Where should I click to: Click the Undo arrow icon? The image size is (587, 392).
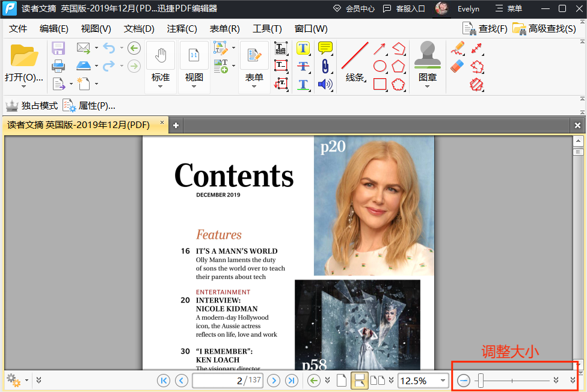point(109,48)
